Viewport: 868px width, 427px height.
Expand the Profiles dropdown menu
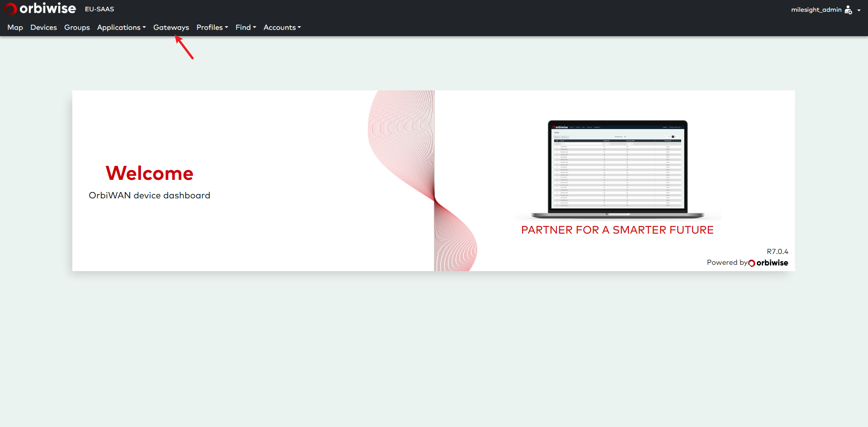212,28
